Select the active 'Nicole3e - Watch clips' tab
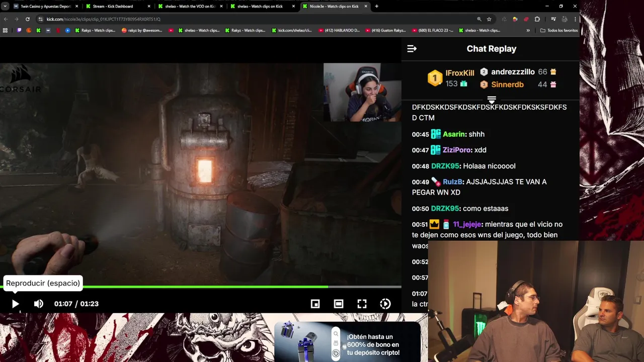The image size is (644, 362). click(x=334, y=6)
